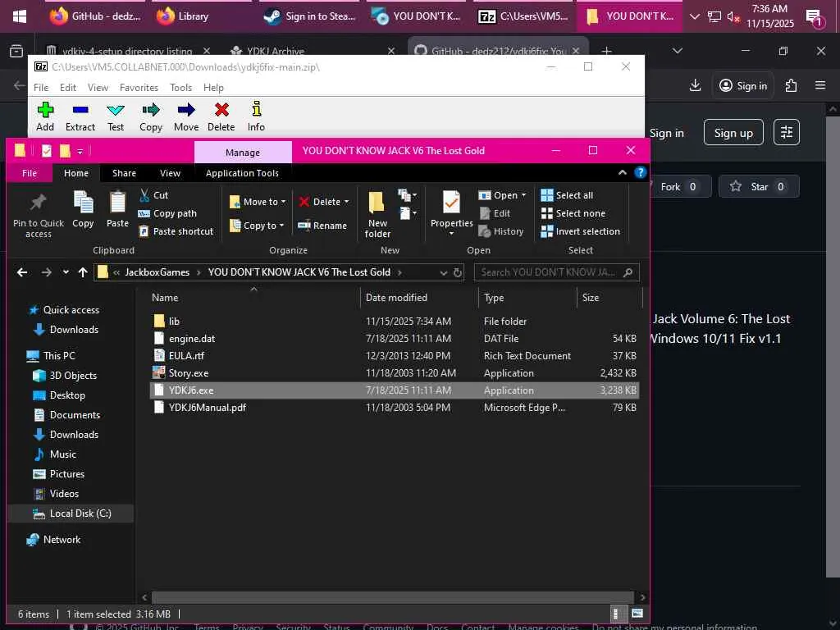
Task: Click the horizontal scrollbar in file list
Action: 392,597
